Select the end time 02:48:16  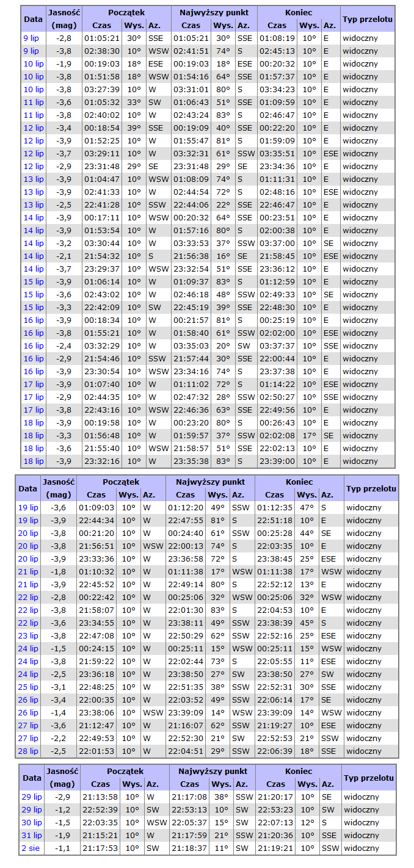[277, 192]
